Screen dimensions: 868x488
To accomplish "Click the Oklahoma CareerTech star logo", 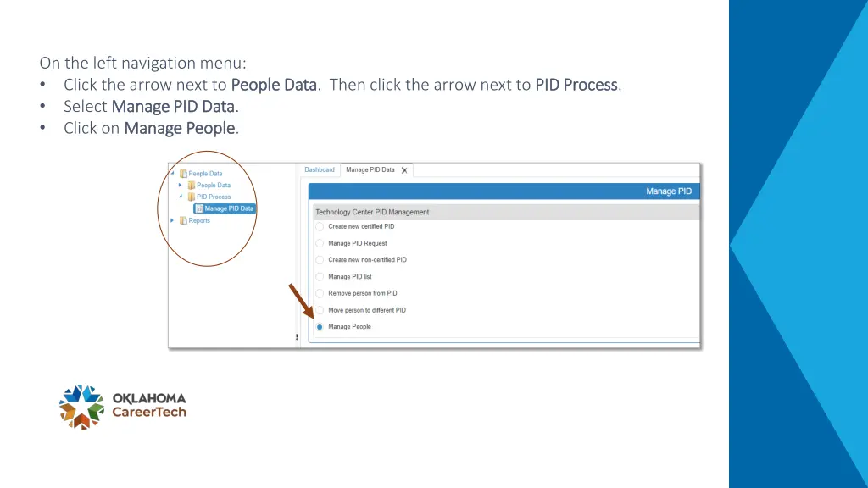I will (81, 407).
